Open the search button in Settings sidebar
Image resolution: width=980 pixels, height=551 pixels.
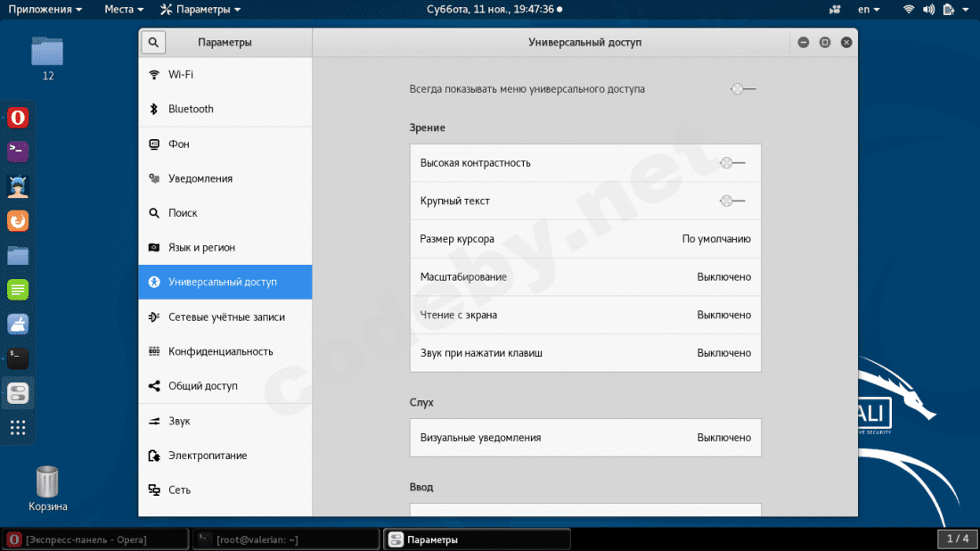click(153, 43)
